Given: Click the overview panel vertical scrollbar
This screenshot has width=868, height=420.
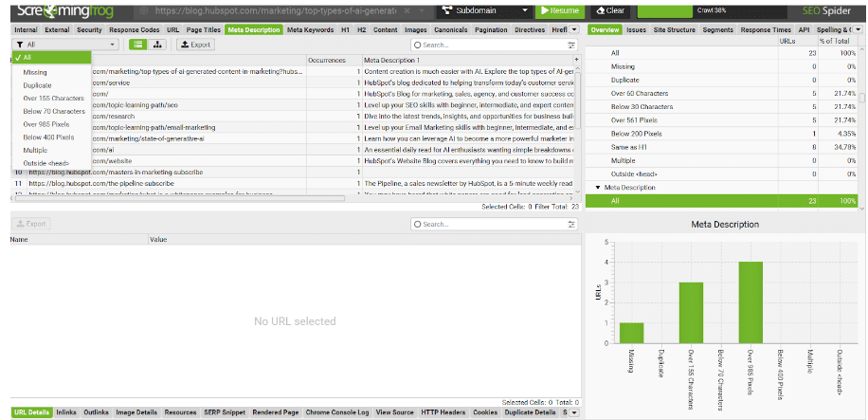Looking at the screenshot, I should [x=862, y=98].
